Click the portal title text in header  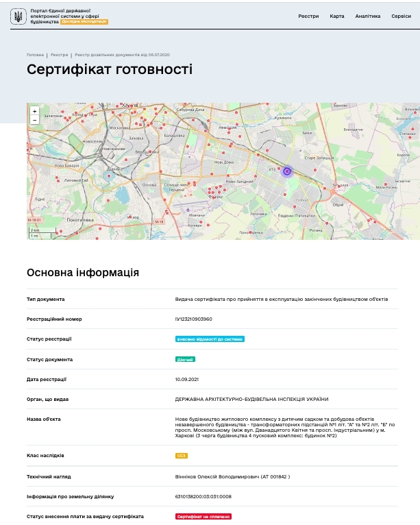[64, 16]
